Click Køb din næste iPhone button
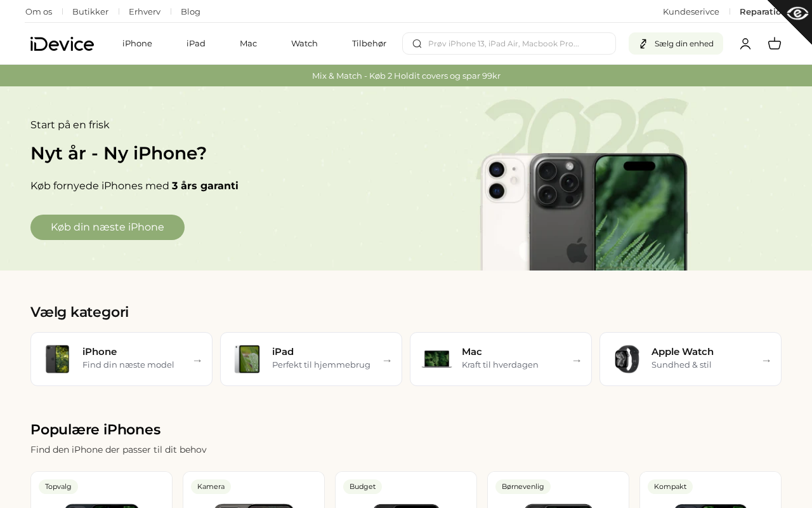The image size is (812, 508). [x=107, y=227]
